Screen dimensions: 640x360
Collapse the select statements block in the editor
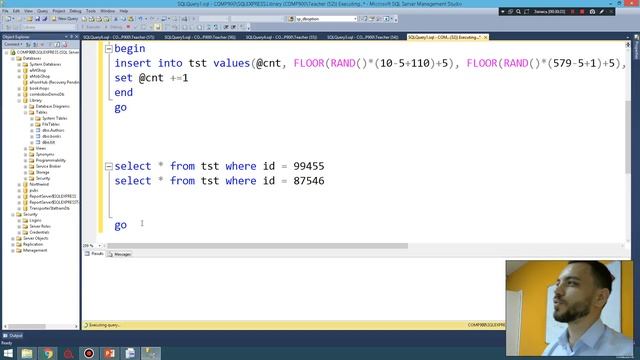click(109, 167)
